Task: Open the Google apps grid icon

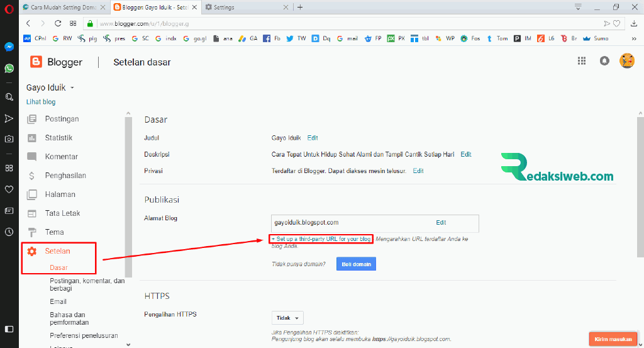Action: click(x=582, y=61)
